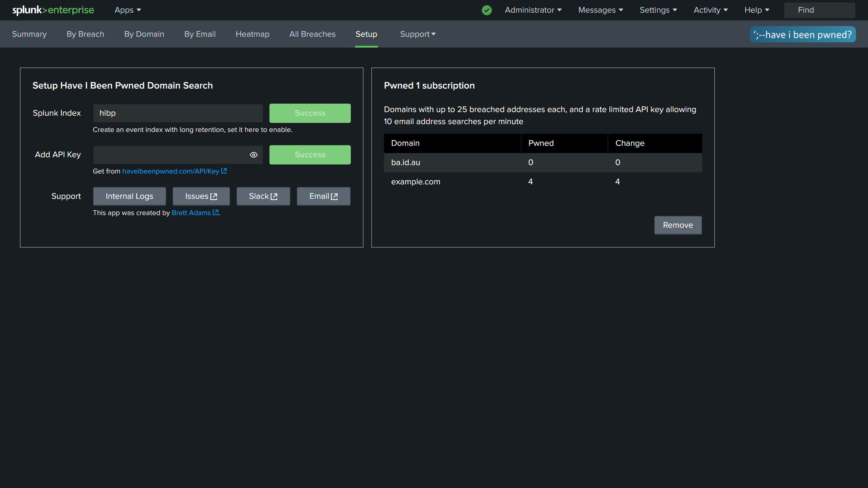Open the Slack support channel
This screenshot has height=488, width=868.
pyautogui.click(x=263, y=196)
